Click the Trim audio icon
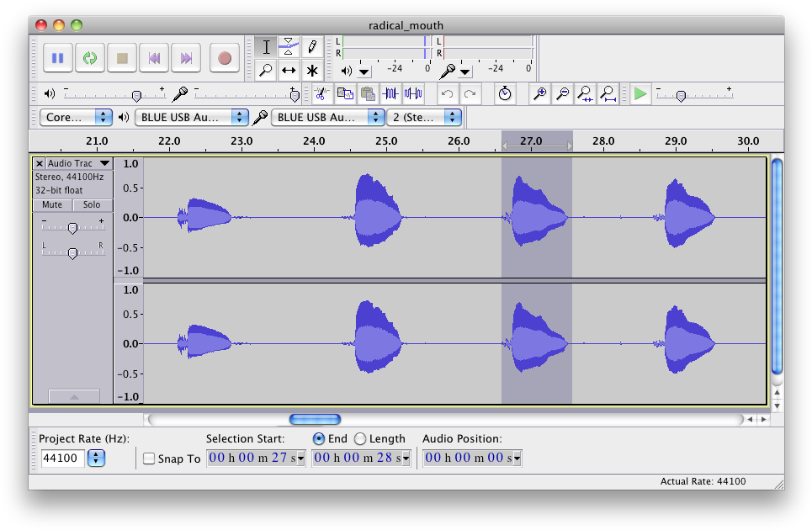The width and height of the screenshot is (812, 530). pos(390,93)
